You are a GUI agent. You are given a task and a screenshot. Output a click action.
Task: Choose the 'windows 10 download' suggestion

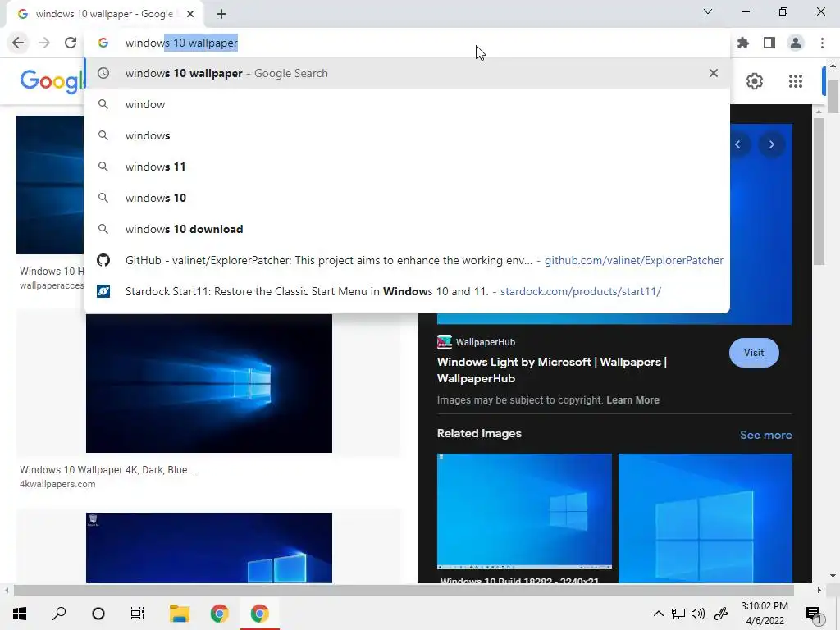[407, 229]
